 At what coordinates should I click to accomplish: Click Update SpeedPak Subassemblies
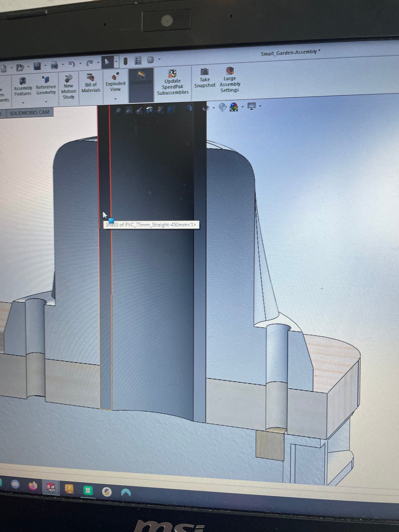[173, 83]
